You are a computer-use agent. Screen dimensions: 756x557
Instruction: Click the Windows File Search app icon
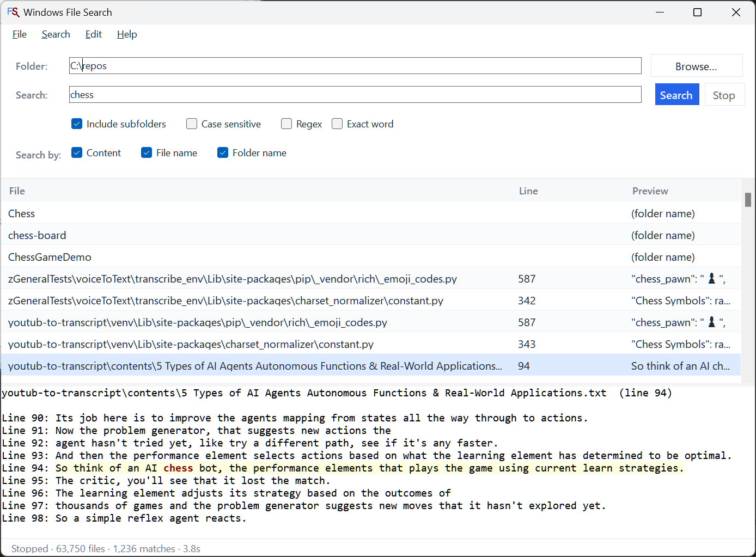point(13,12)
